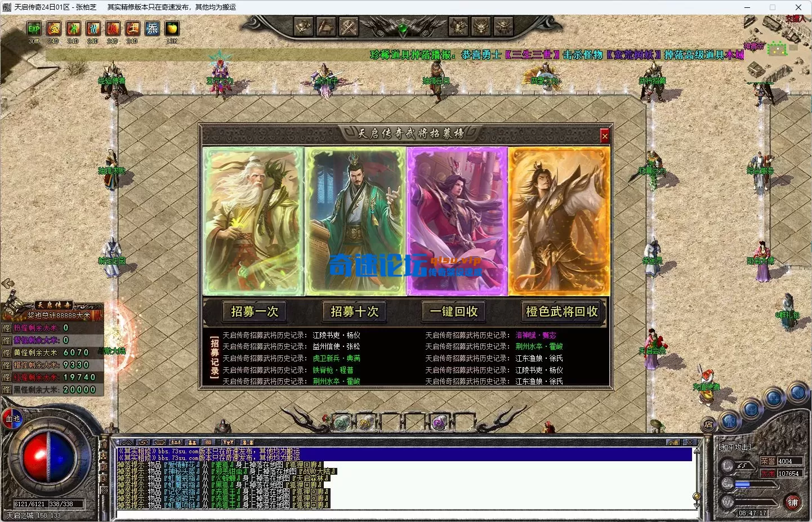Click the 一键回收 one-click recycle button
Image resolution: width=812 pixels, height=522 pixels.
(x=454, y=311)
